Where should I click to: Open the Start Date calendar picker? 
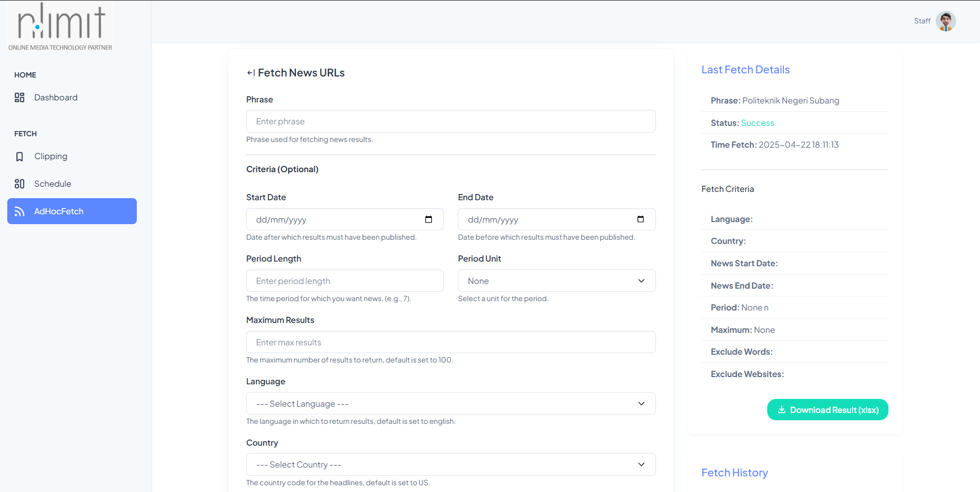coord(429,219)
